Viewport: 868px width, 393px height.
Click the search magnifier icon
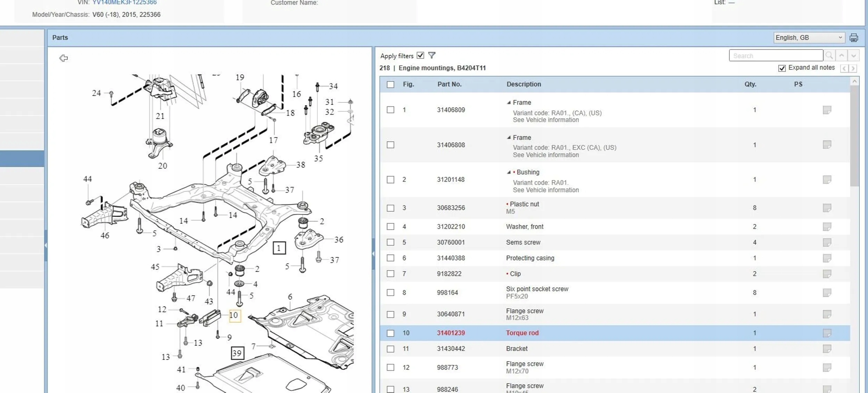coord(829,55)
